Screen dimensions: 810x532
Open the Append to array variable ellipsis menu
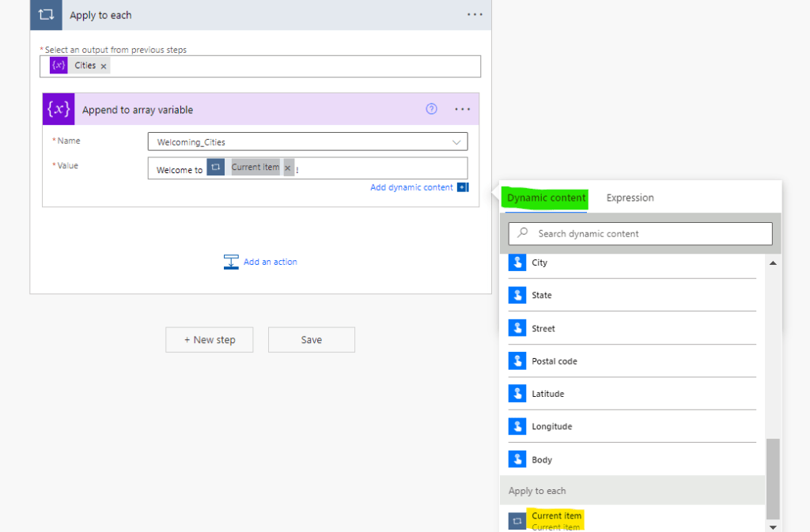pyautogui.click(x=463, y=109)
